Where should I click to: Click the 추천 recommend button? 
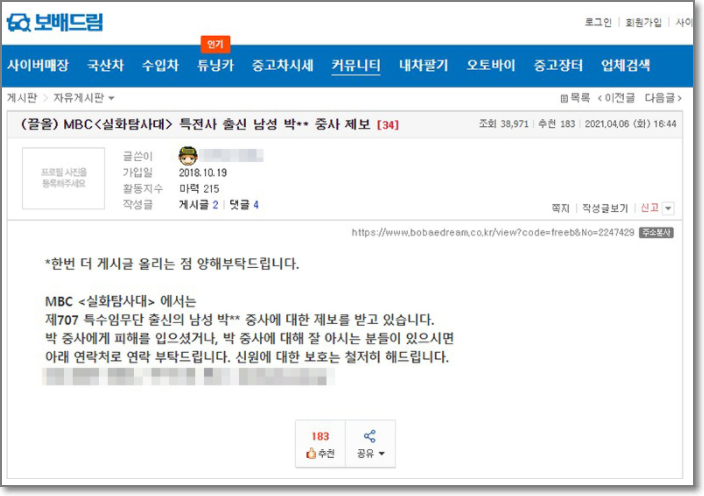tap(320, 444)
